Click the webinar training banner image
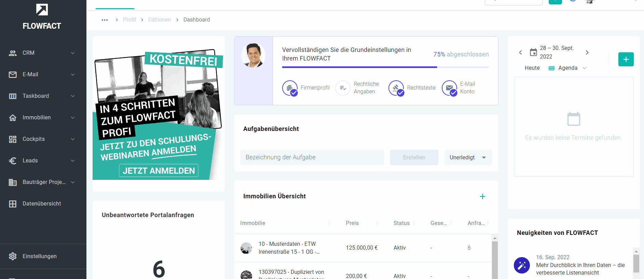The height and width of the screenshot is (279, 644). 159,115
